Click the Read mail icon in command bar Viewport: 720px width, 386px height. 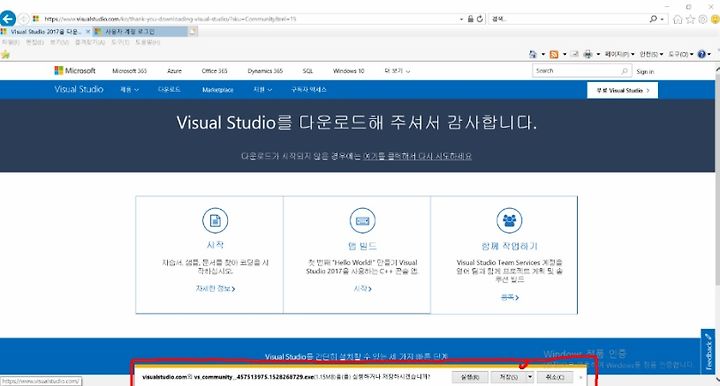tap(574, 54)
